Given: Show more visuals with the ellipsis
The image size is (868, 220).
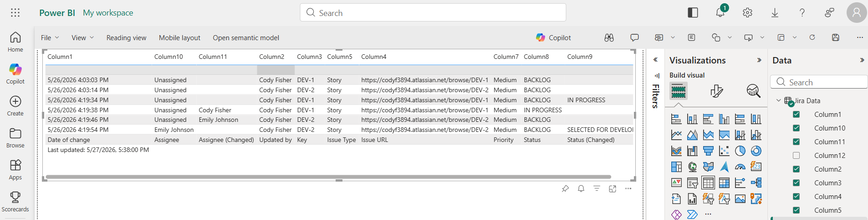Looking at the screenshot, I should pyautogui.click(x=708, y=214).
